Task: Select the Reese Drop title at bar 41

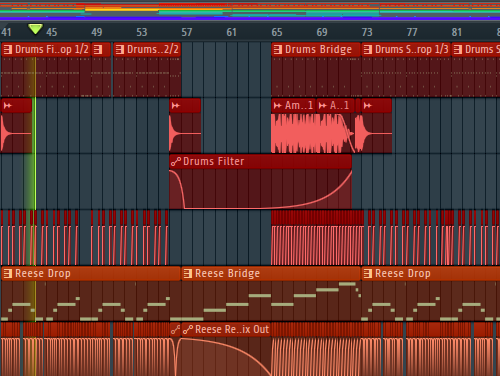Action: point(43,274)
